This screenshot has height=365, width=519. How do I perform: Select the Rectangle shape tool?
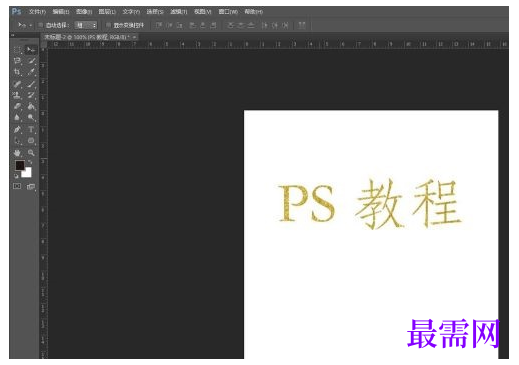[31, 141]
